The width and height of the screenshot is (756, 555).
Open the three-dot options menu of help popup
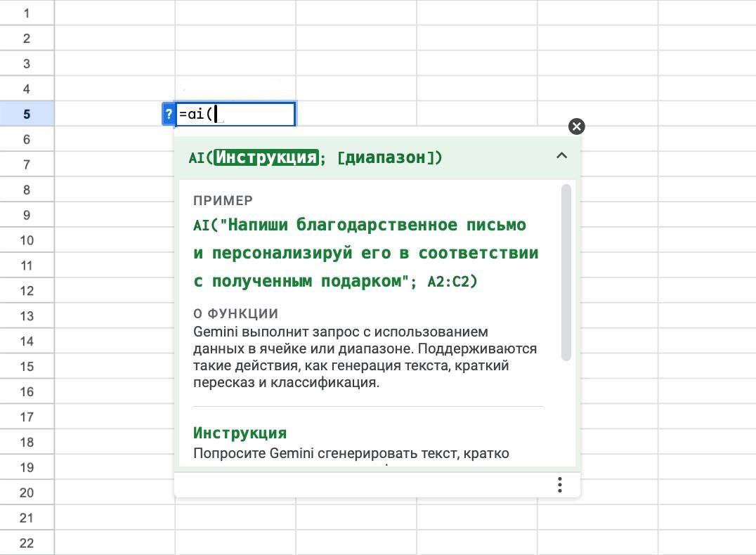[x=560, y=485]
